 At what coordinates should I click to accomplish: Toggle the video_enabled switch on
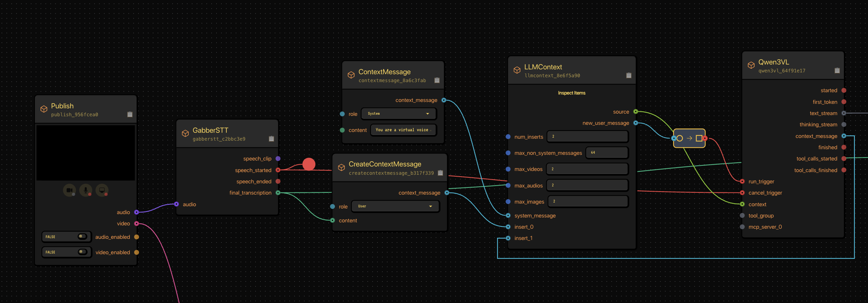click(x=82, y=252)
